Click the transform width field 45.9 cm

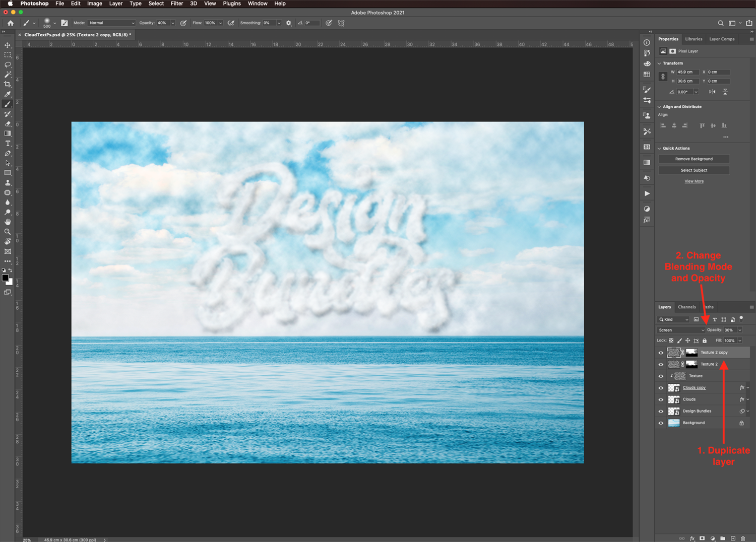click(x=688, y=72)
